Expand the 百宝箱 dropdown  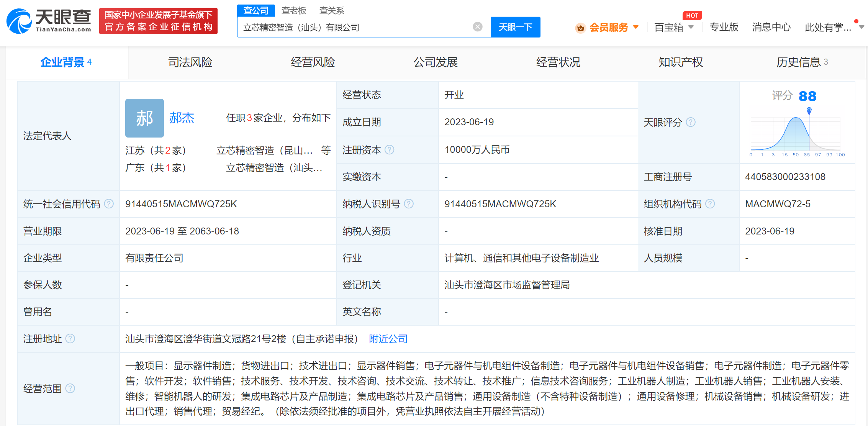[691, 27]
